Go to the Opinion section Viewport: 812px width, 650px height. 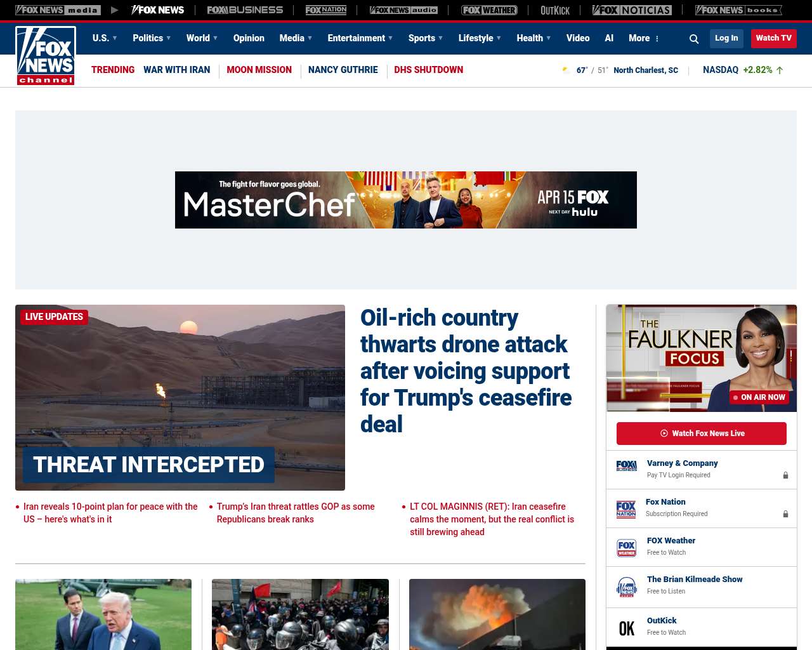pos(249,38)
